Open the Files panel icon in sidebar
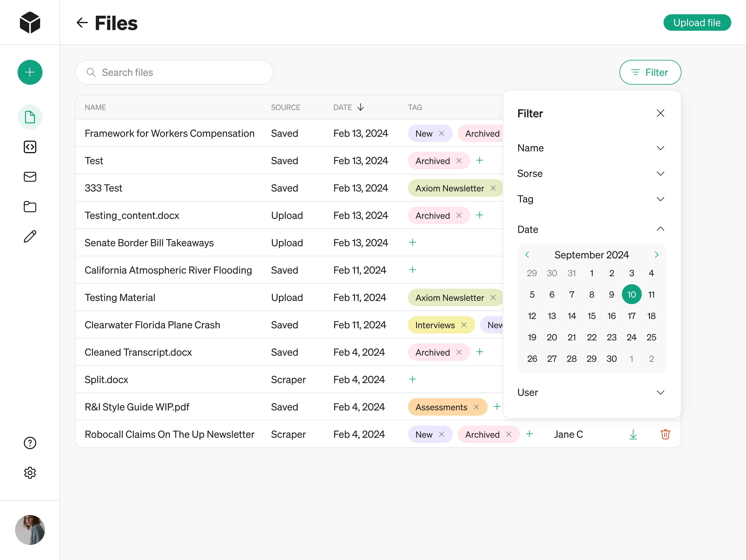 click(30, 117)
